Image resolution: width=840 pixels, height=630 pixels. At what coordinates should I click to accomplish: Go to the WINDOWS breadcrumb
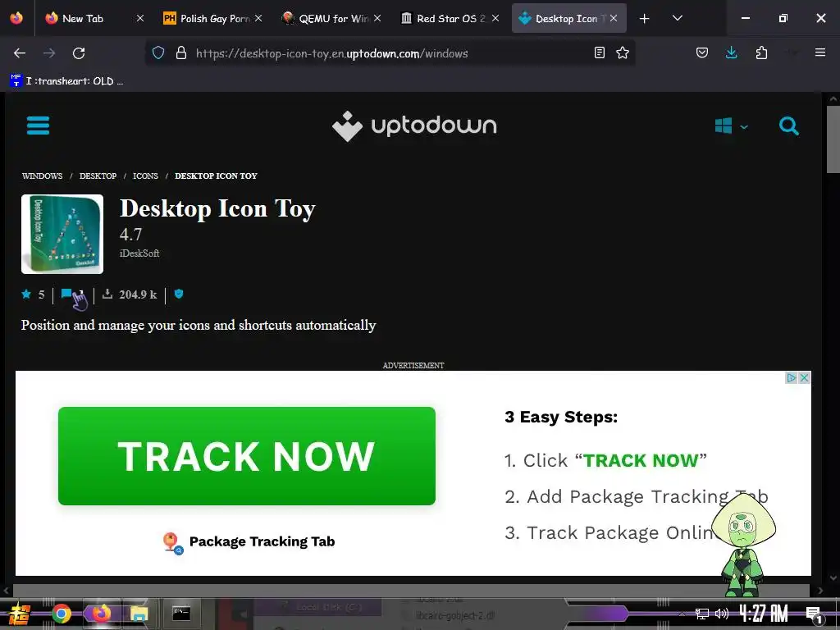43,176
